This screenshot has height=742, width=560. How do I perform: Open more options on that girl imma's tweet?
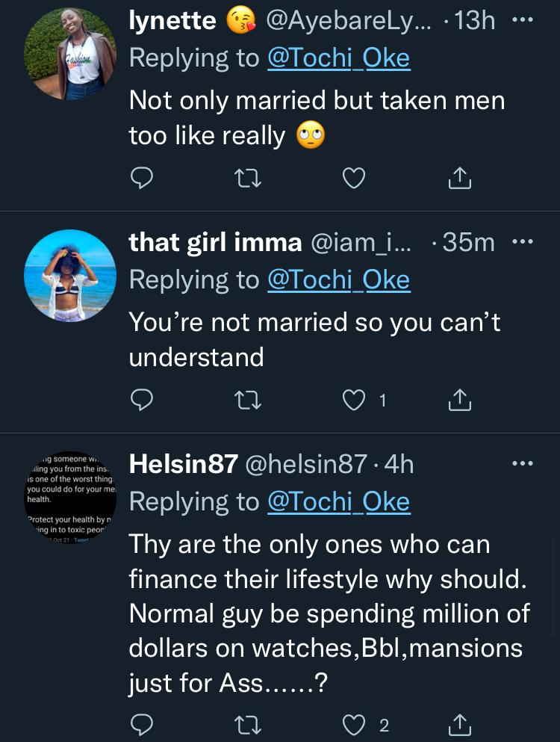[x=523, y=241]
